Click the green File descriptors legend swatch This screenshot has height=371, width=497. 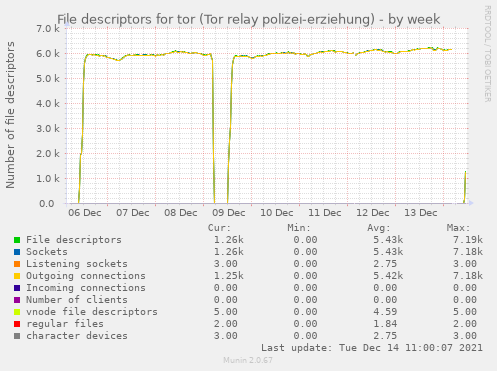[17, 240]
